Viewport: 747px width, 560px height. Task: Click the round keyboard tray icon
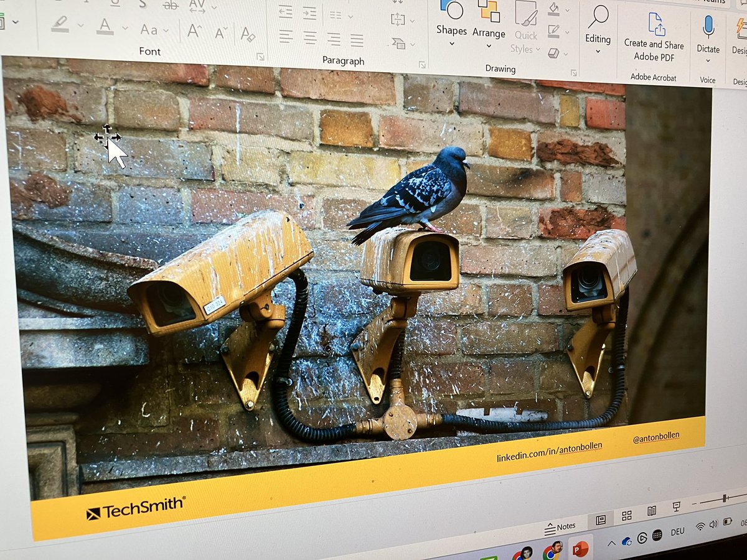point(657,536)
